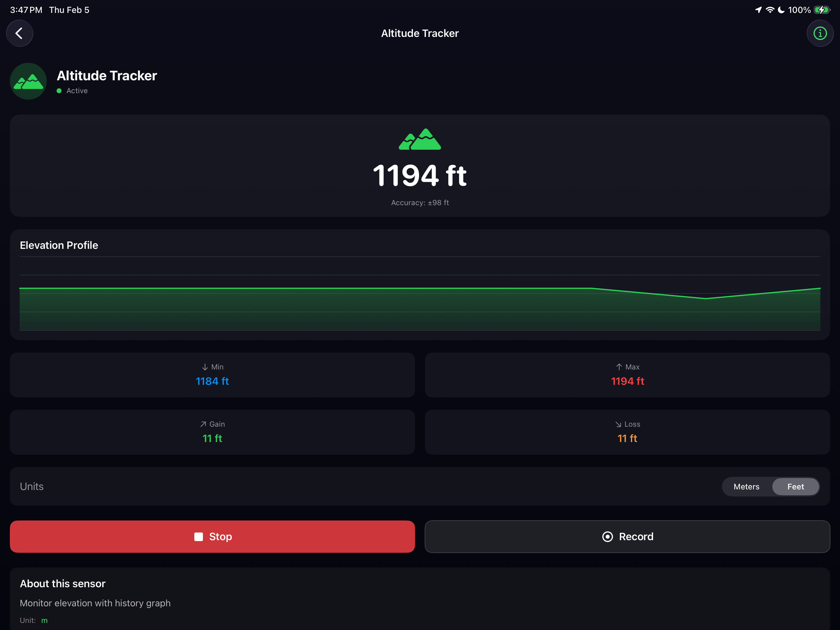Click the About this sensor heading

click(63, 584)
